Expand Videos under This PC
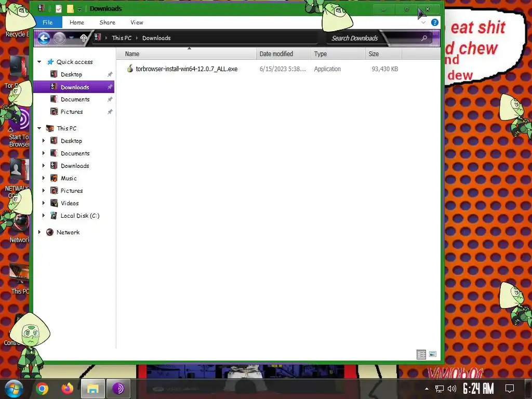 [44, 203]
